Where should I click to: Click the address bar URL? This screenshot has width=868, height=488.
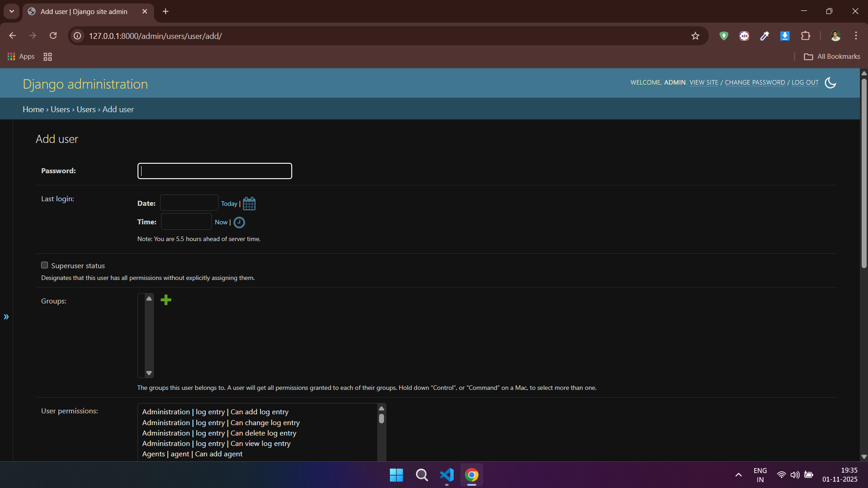click(x=155, y=36)
